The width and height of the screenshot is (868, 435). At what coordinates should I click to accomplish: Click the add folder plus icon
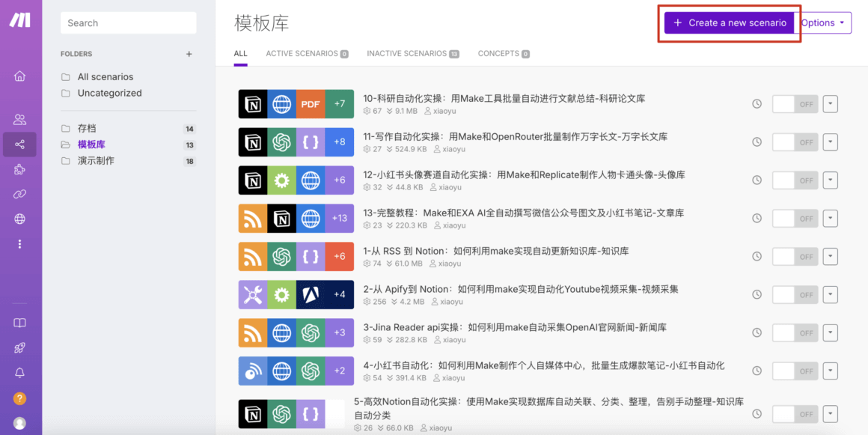(x=189, y=54)
